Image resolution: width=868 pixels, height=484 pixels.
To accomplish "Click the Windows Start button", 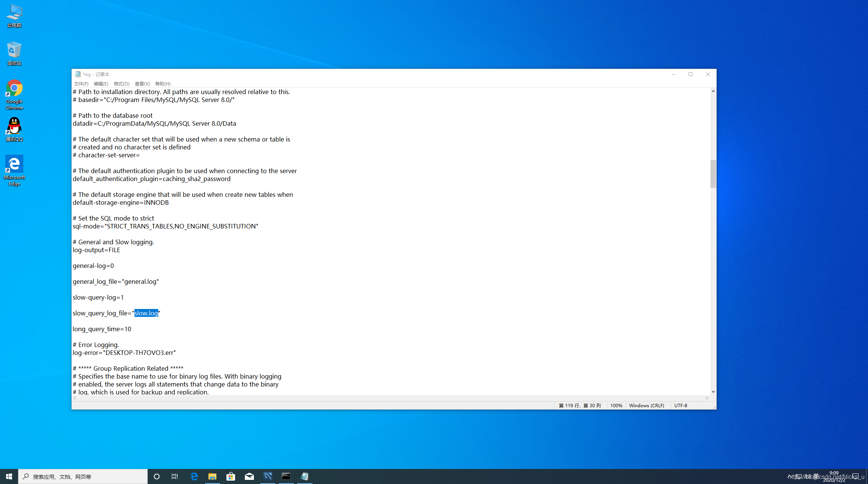I will (x=9, y=476).
